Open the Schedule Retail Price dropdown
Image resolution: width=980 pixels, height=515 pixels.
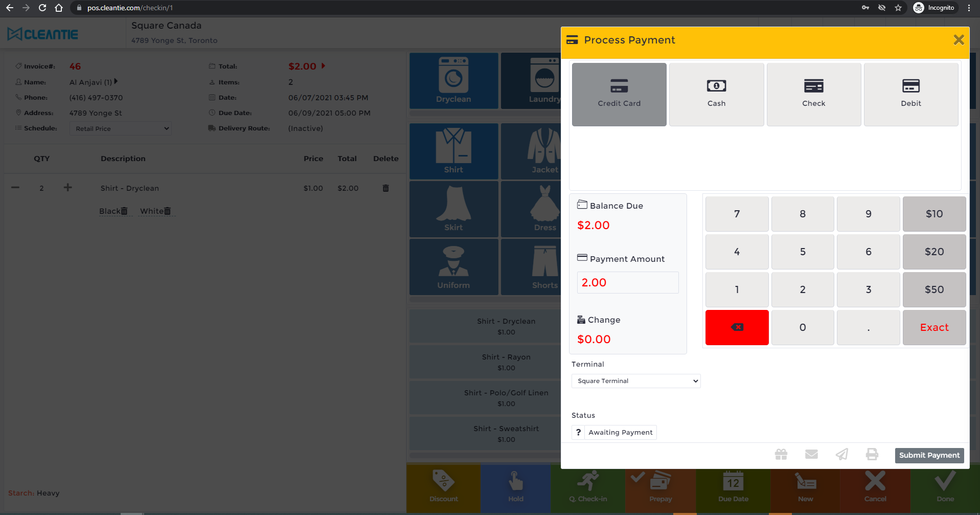pyautogui.click(x=120, y=128)
